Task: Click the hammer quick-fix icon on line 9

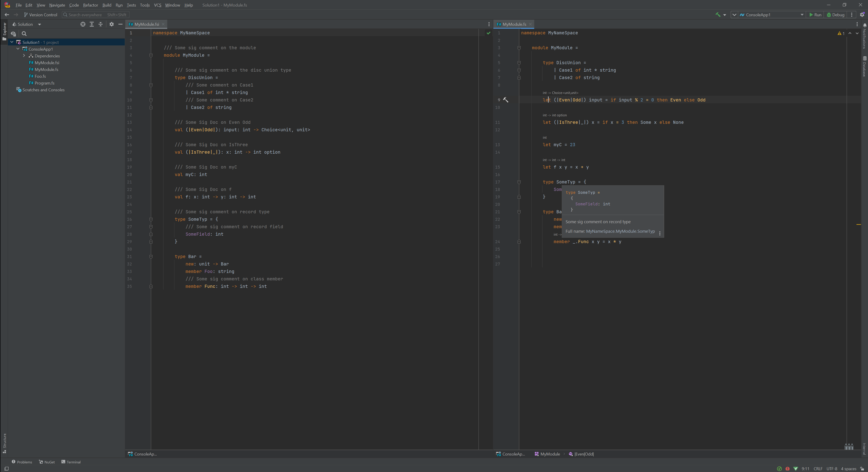Action: click(x=506, y=100)
